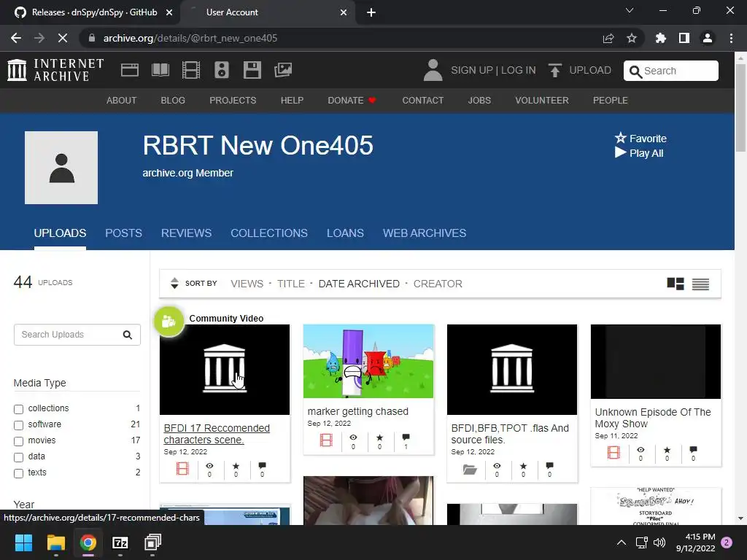Click the Upload arrow icon
The height and width of the screenshot is (560, 747).
click(554, 70)
